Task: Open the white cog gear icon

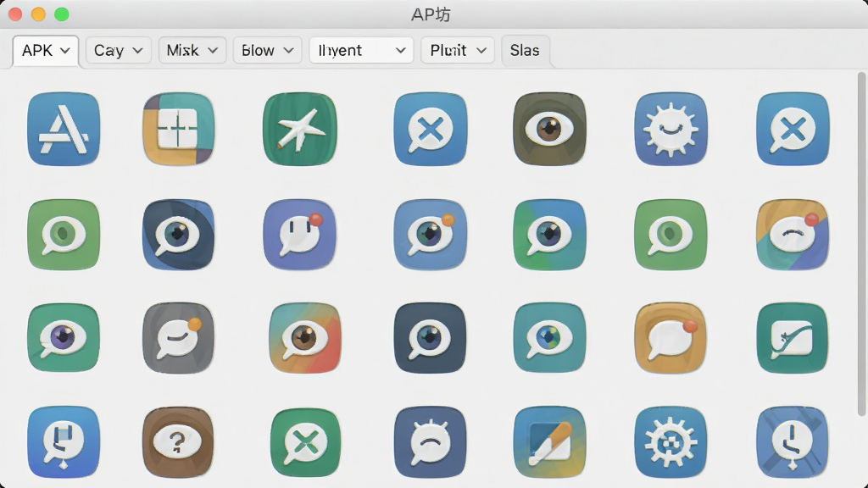Action: point(671,442)
